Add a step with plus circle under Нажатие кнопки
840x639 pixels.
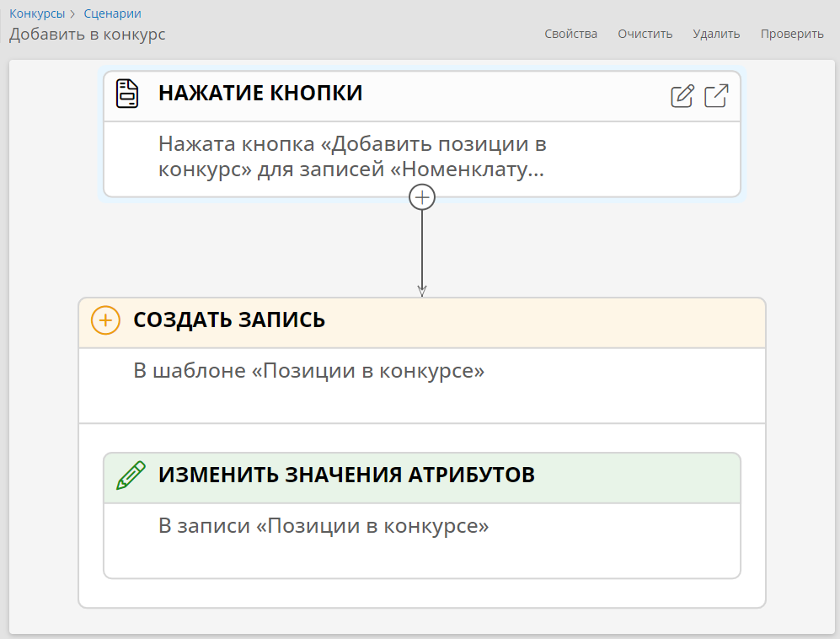(x=422, y=197)
